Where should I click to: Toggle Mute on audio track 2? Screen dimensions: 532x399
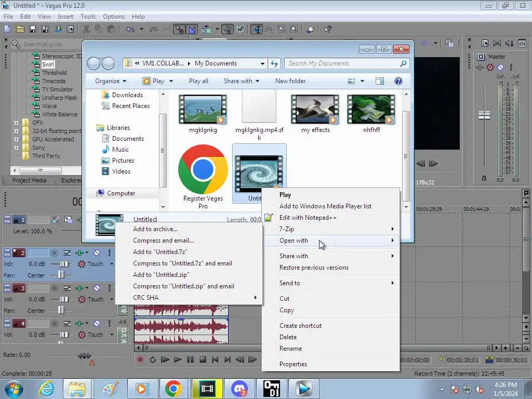tap(97, 253)
